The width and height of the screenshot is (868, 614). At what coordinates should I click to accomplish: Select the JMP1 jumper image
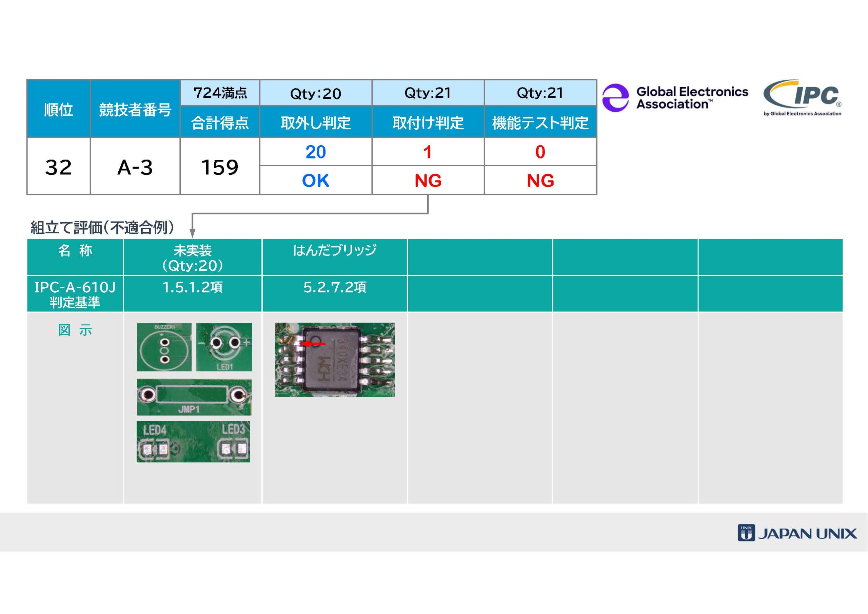coord(194,397)
